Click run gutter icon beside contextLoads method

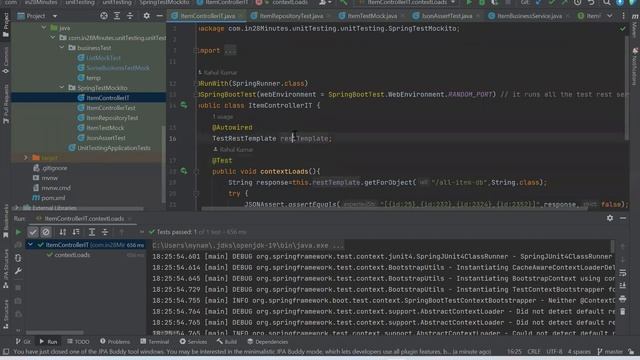184,171
